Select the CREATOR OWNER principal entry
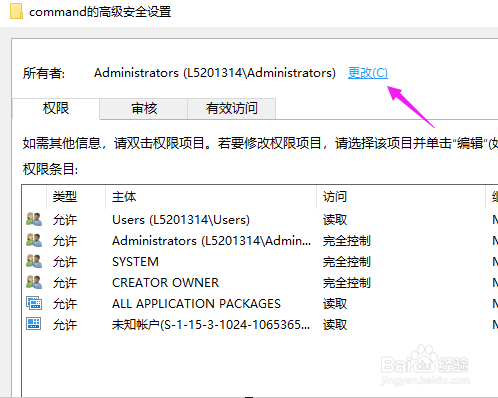Viewport: 498px width, 398px height. 165,283
